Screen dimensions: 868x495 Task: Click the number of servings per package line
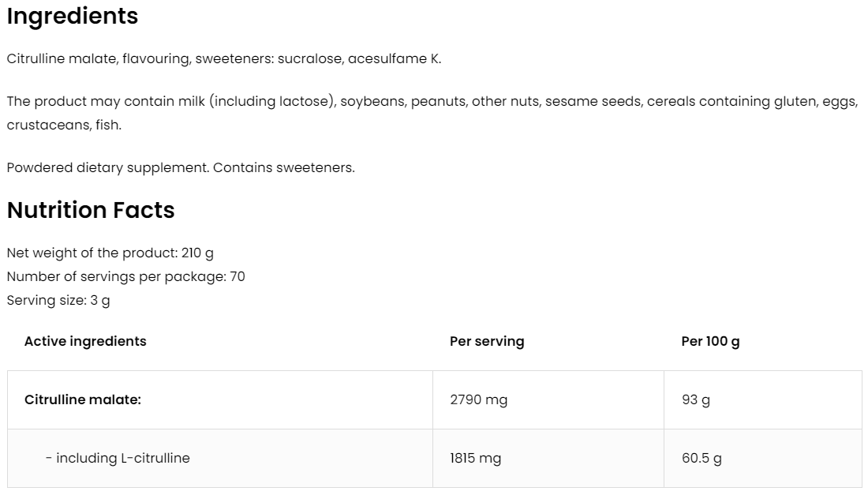(x=126, y=277)
